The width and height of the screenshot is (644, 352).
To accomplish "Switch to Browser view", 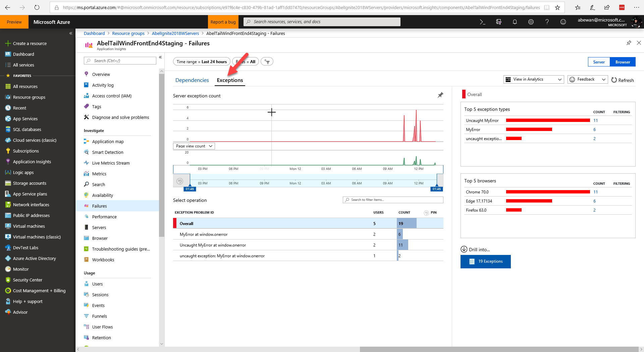I will pyautogui.click(x=623, y=62).
